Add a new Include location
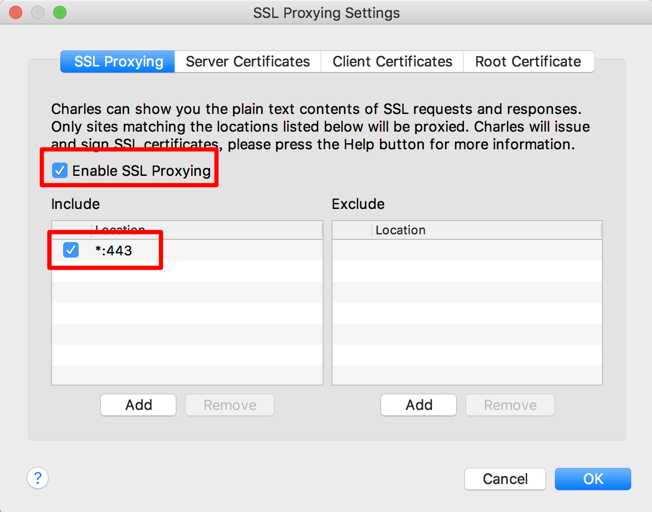The height and width of the screenshot is (512, 652). click(x=138, y=405)
